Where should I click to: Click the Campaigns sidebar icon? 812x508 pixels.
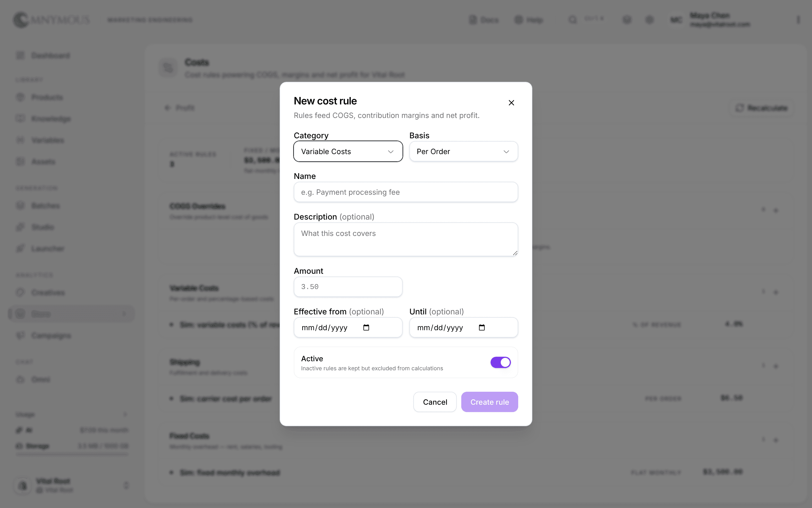pyautogui.click(x=20, y=336)
